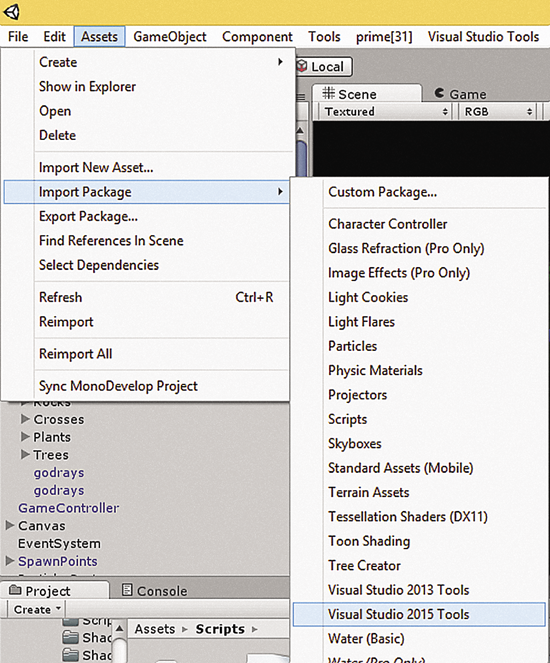Expand the Trees hierarchy item
Viewport: 550px width, 663px height.
click(x=25, y=455)
